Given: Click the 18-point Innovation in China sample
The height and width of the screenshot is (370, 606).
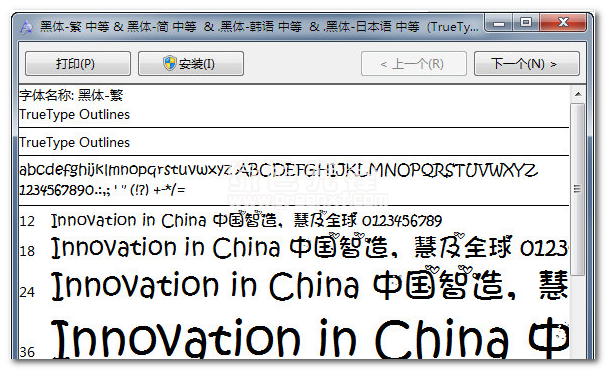Looking at the screenshot, I should click(309, 247).
